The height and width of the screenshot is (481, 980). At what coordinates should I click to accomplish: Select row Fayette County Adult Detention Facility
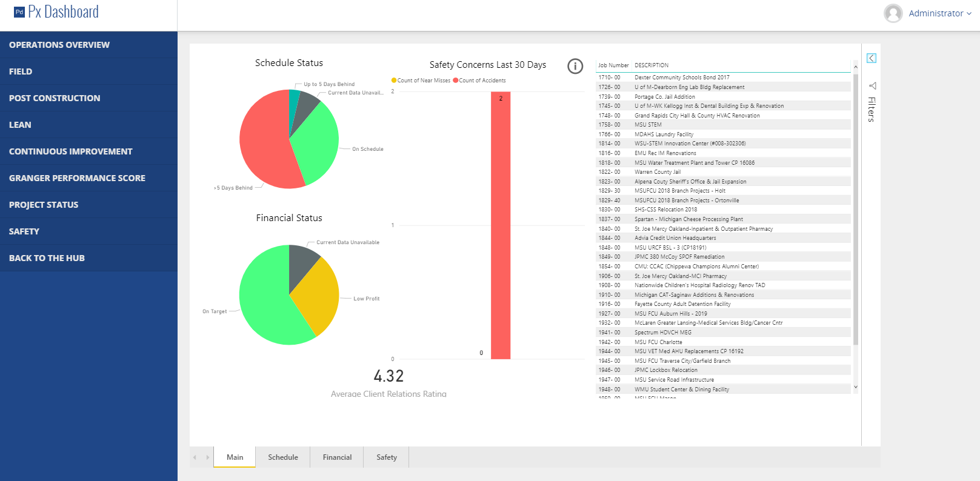(x=724, y=304)
